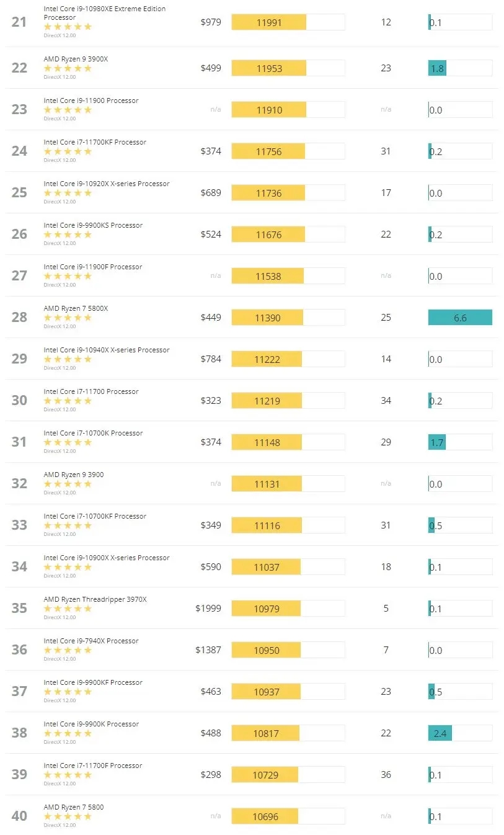Click the $1999 price for Threadripper 3970X
Screen dimensions: 504x835
[x=208, y=609]
